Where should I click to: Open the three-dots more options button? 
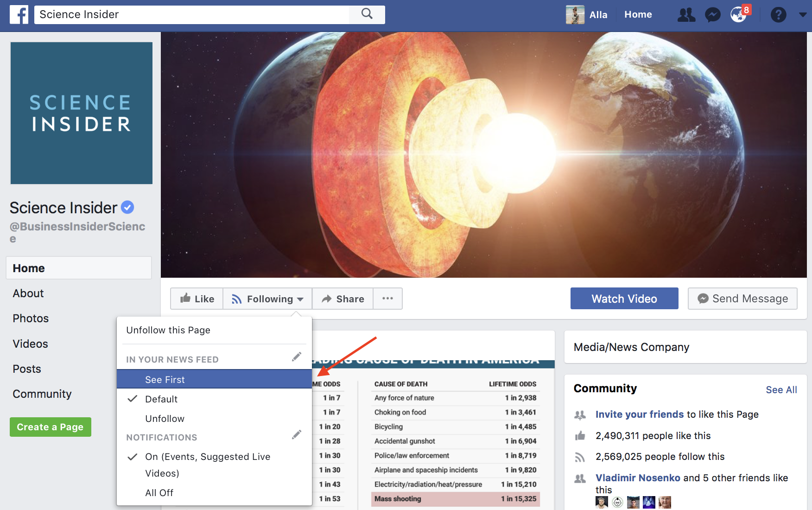pos(387,299)
